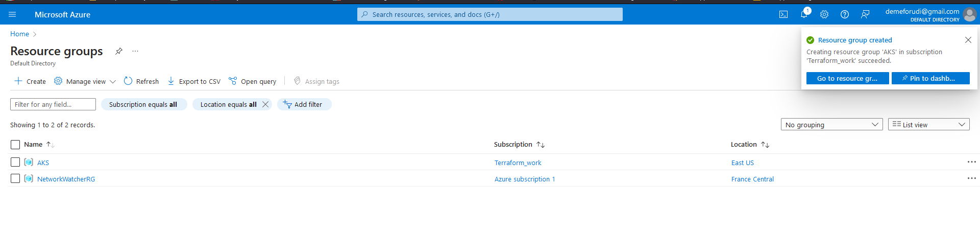Screen dimensions: 980x230
Task: Click the demeforudi@gmail.com account name
Action: tap(922, 11)
